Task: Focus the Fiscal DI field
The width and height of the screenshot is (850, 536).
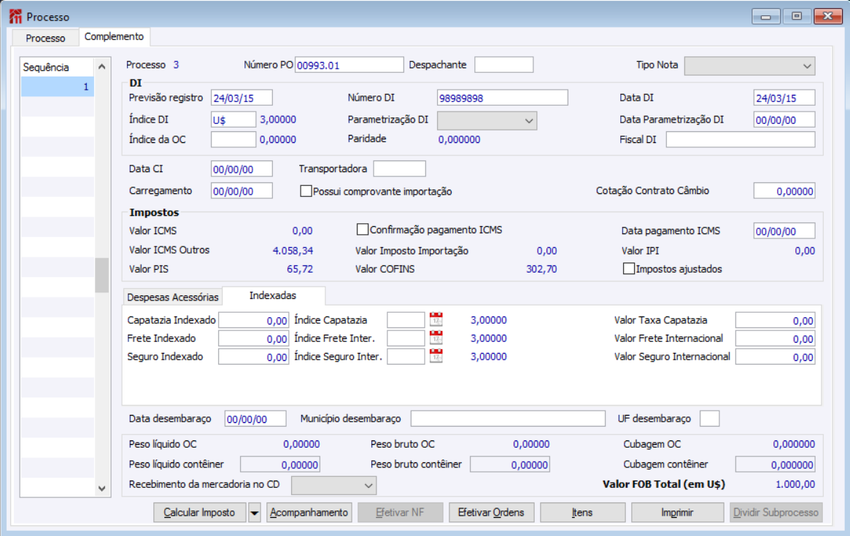Action: 740,139
